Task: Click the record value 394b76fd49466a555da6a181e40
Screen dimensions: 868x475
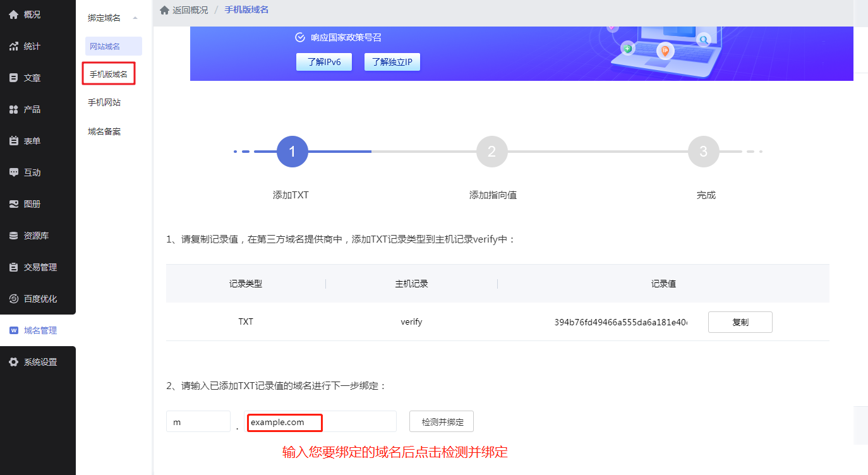Action: [x=621, y=322]
